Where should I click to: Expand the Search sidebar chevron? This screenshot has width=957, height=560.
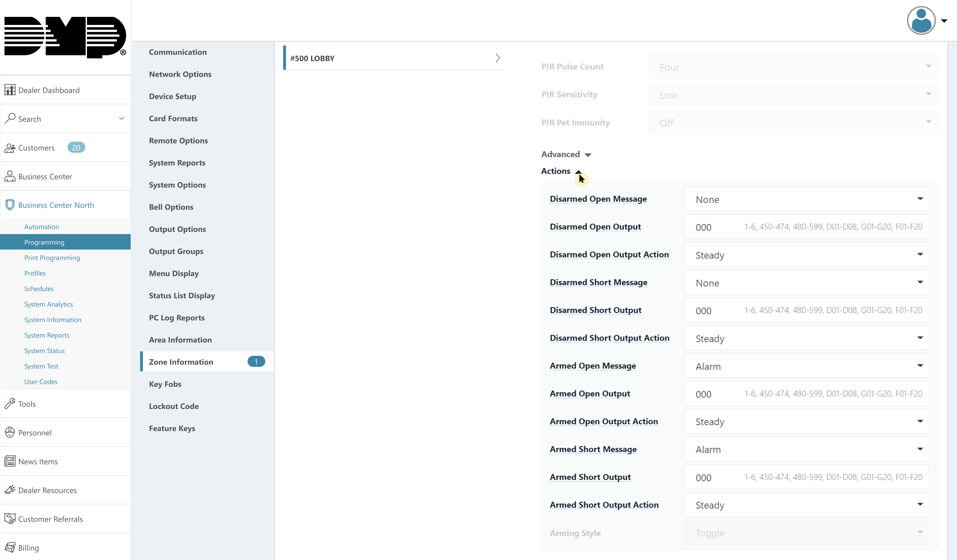(x=122, y=118)
